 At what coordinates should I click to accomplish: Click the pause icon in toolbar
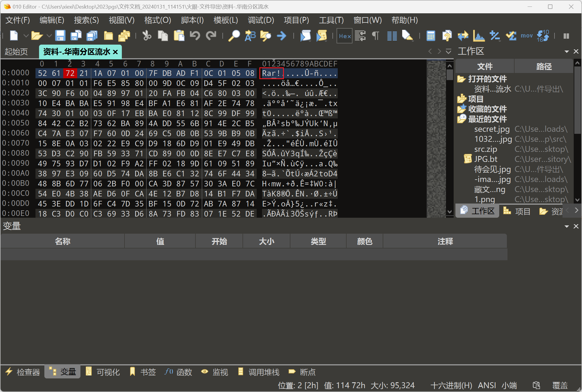[566, 36]
